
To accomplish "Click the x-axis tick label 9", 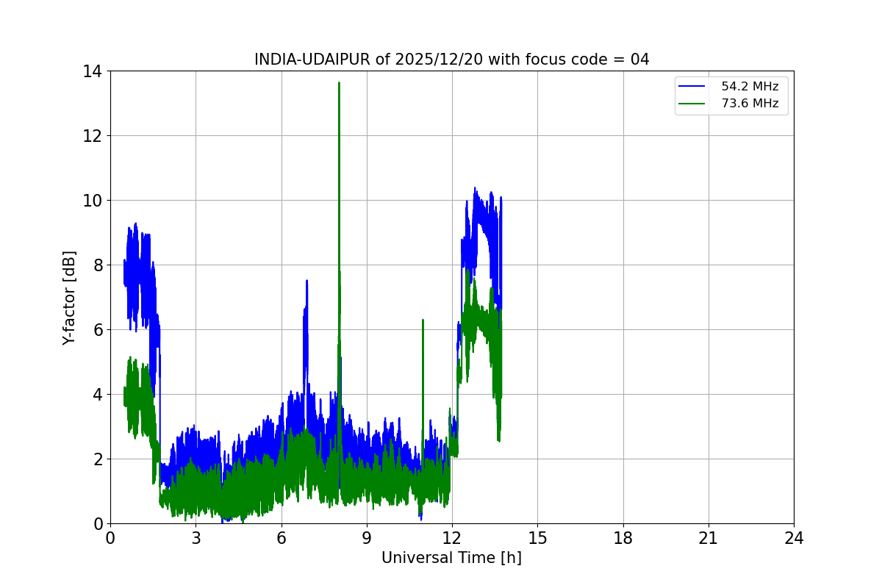I will (367, 538).
